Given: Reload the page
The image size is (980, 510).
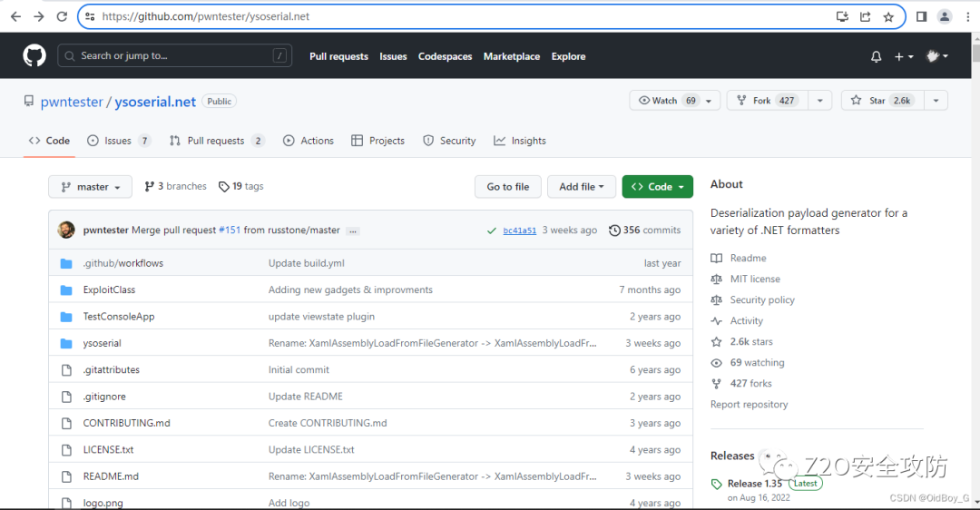Looking at the screenshot, I should coord(62,16).
